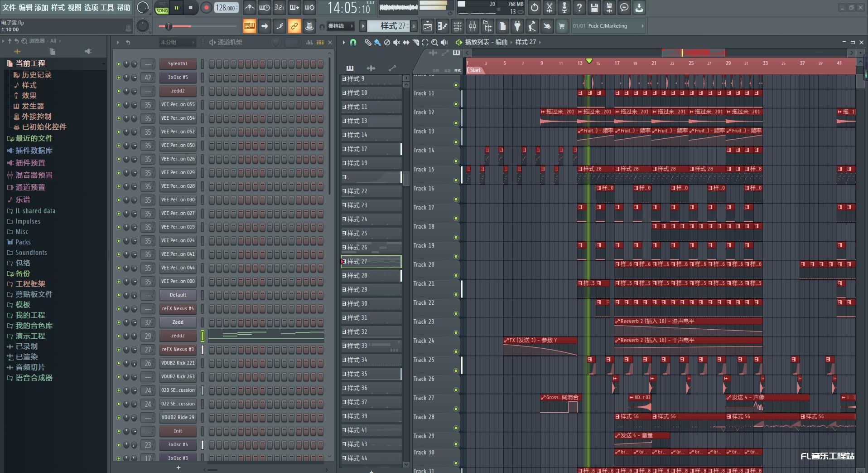This screenshot has width=868, height=473.
Task: Click the 128.000 tempo field
Action: [x=226, y=8]
